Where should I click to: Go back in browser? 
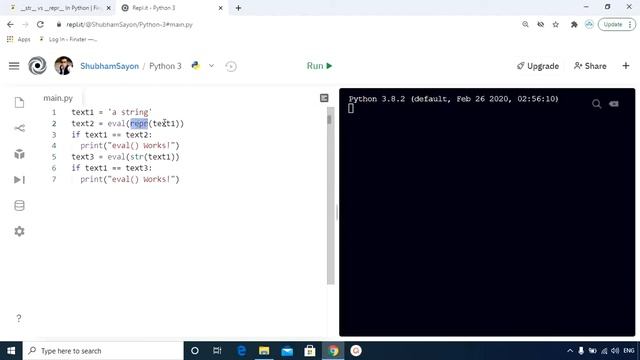10,24
